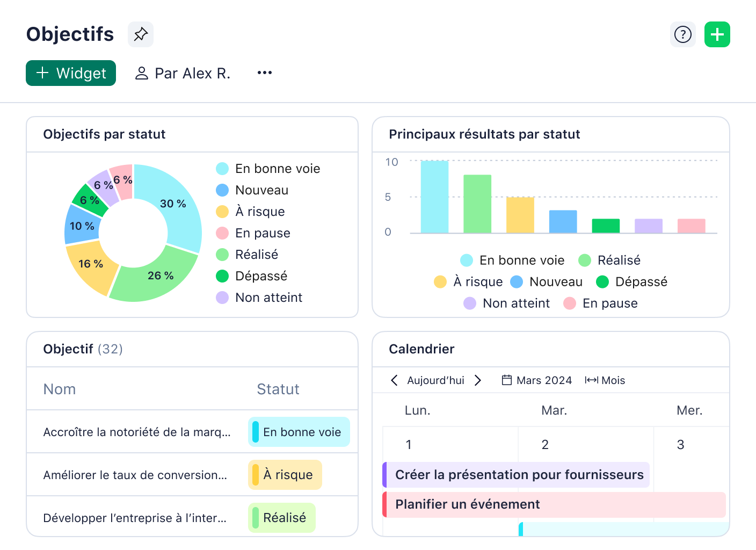Viewport: 756px width, 550px height.
Task: Click the Mois view icon in Calendrier
Action: tap(591, 380)
